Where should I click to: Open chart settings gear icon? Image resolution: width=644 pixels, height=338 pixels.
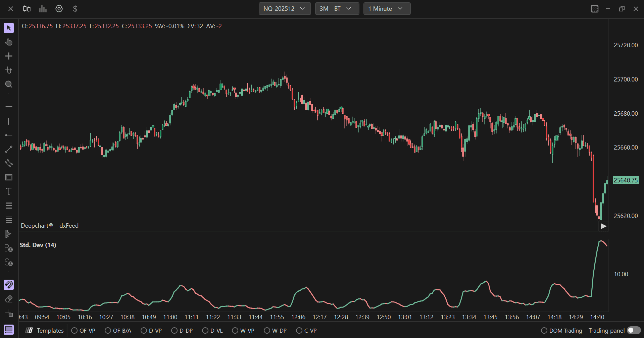(x=59, y=9)
